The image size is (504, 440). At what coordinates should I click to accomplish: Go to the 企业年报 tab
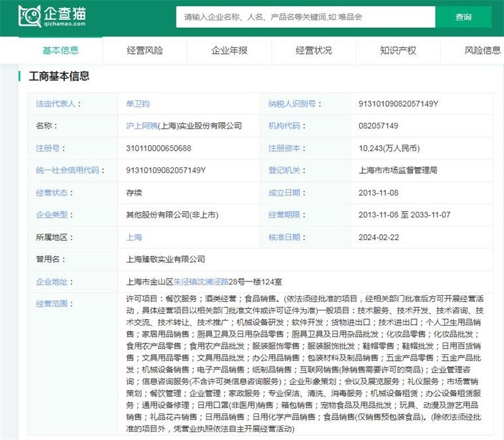tap(229, 50)
